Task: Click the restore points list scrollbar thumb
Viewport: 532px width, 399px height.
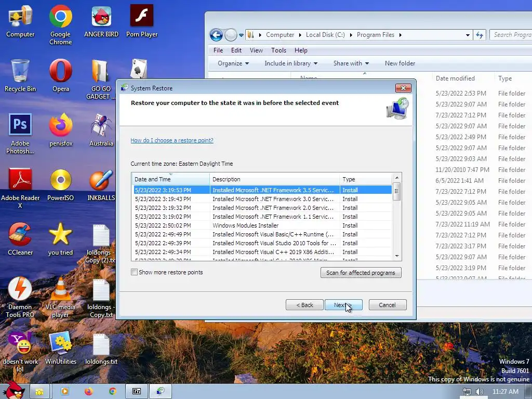Action: [396, 191]
